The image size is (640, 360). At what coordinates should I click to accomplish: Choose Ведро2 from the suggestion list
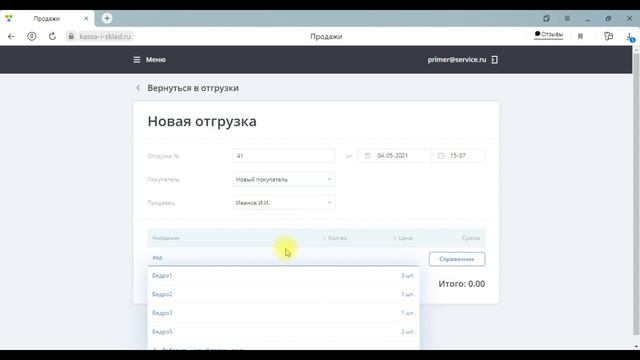click(283, 294)
